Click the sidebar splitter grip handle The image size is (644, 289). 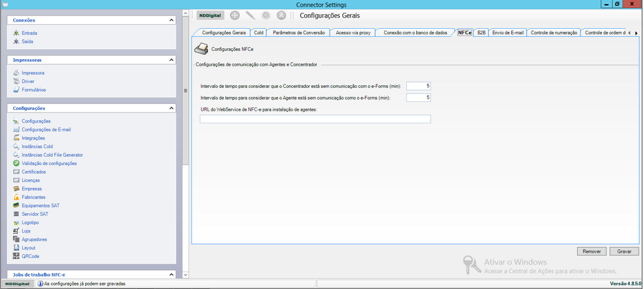185,91
